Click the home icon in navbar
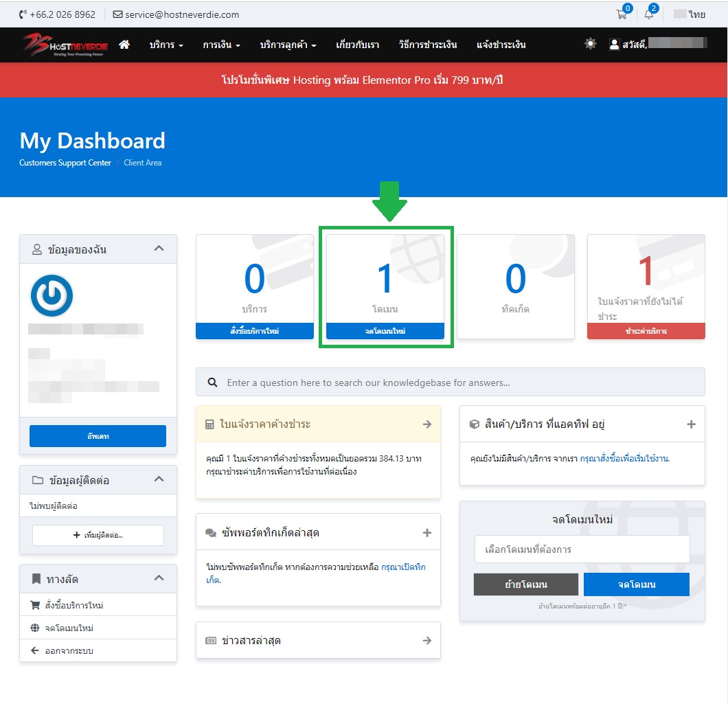The height and width of the screenshot is (706, 728). click(x=124, y=45)
